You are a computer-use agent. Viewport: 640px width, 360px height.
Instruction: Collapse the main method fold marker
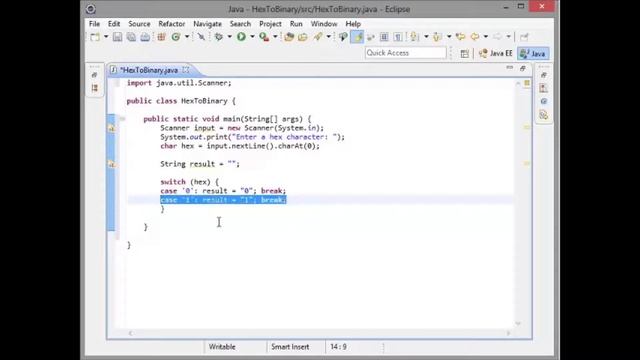click(x=122, y=119)
